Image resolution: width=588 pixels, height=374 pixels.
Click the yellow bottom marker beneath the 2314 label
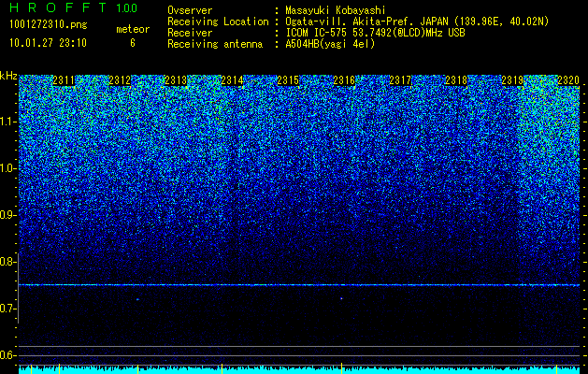222,368
